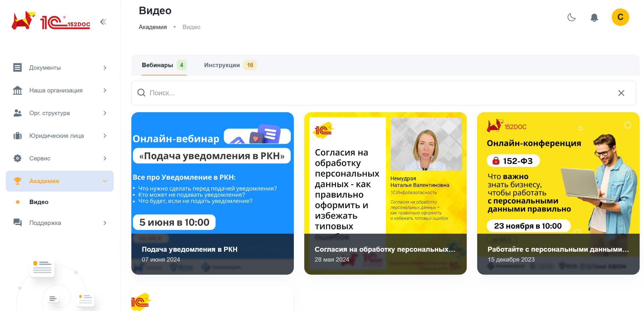Click the Вебинары count badge 4
This screenshot has height=311, width=644.
(182, 65)
